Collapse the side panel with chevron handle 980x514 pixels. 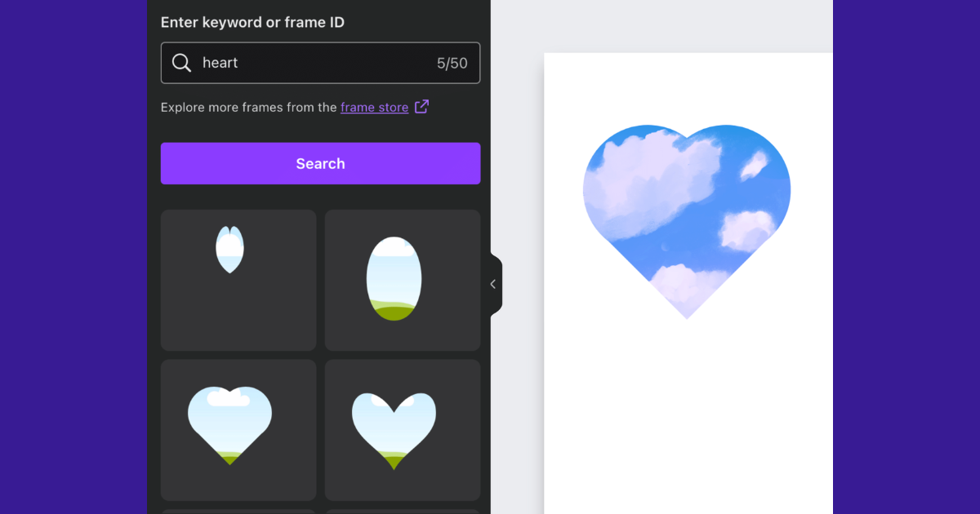coord(494,284)
